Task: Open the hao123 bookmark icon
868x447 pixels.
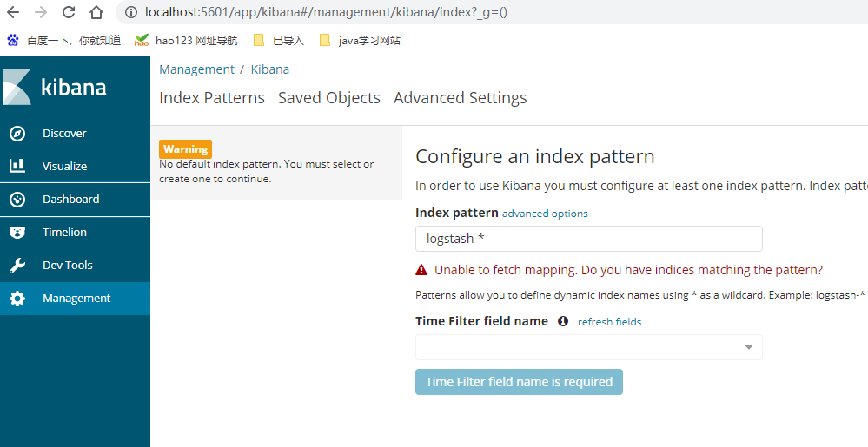Action: (x=142, y=41)
